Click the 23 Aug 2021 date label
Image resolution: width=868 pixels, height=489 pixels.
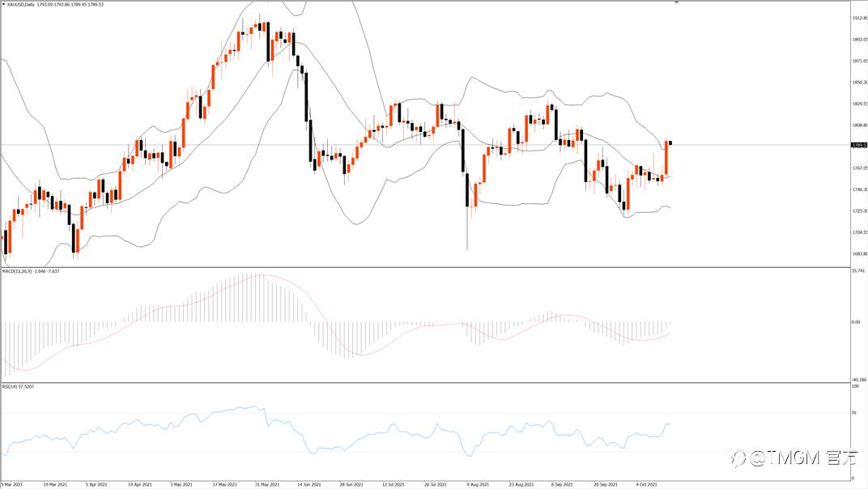coord(521,485)
